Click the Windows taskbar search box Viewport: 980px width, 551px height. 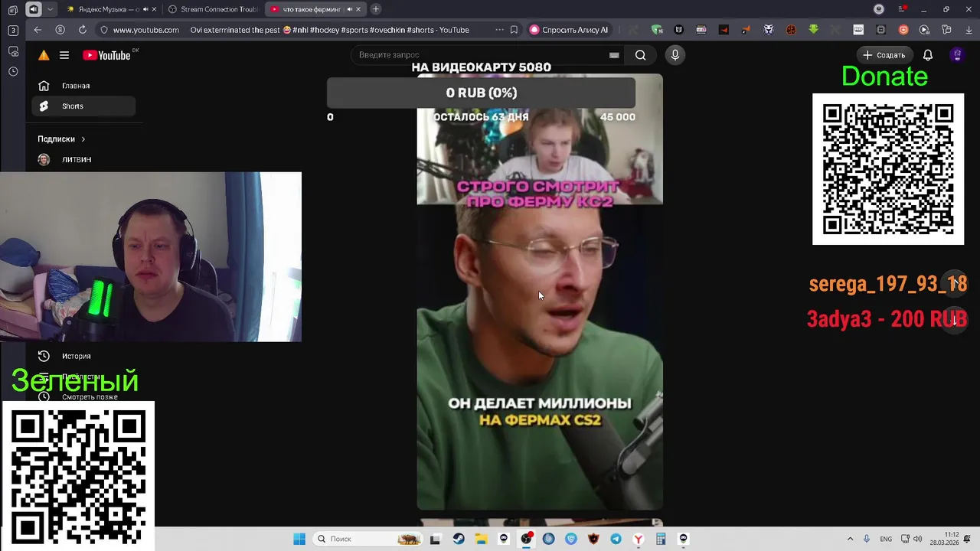369,539
